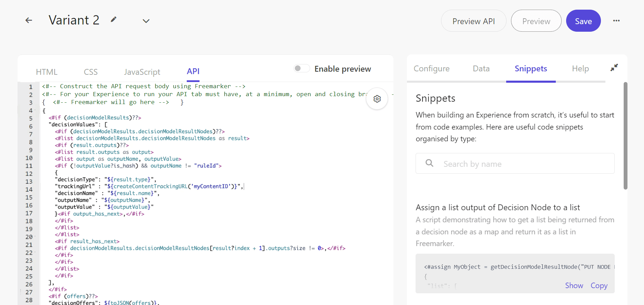
Task: Select the API tab
Action: 193,71
